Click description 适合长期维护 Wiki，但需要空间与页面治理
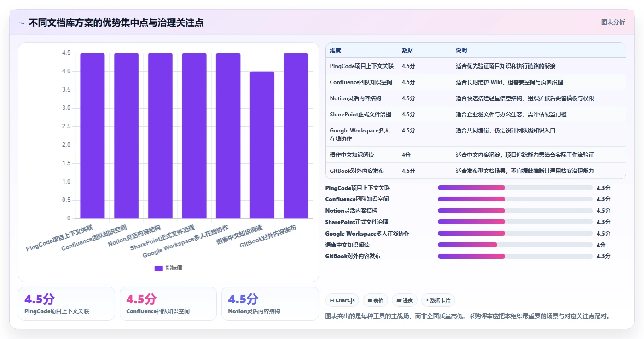Screen dimensions: 644x339 (x=509, y=82)
